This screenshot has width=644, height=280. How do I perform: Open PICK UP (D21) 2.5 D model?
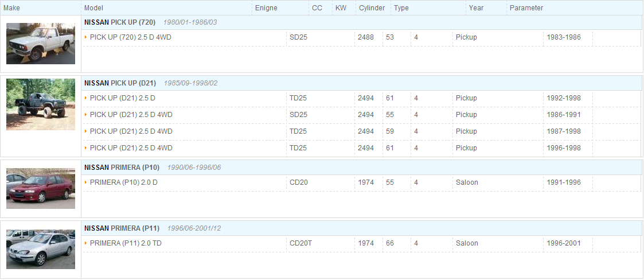122,98
